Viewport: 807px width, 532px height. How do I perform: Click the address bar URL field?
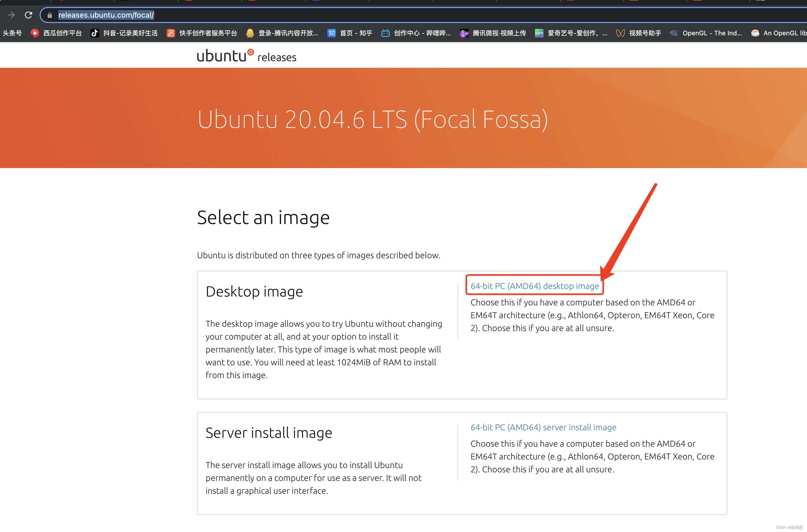(106, 15)
